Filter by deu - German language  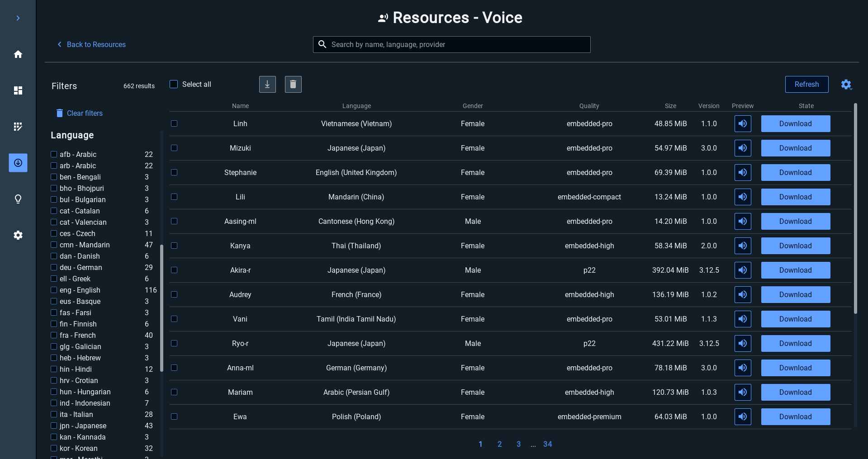tap(54, 267)
